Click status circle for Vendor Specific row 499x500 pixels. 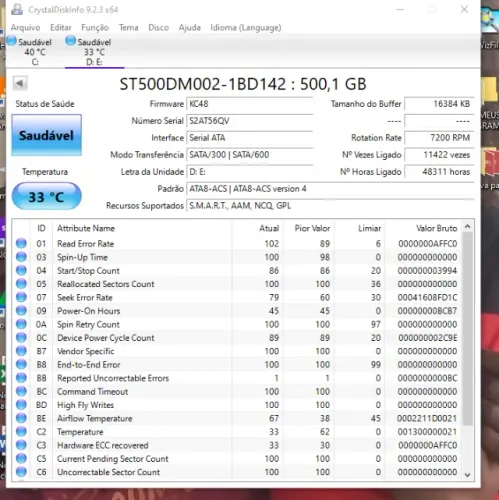tap(21, 351)
